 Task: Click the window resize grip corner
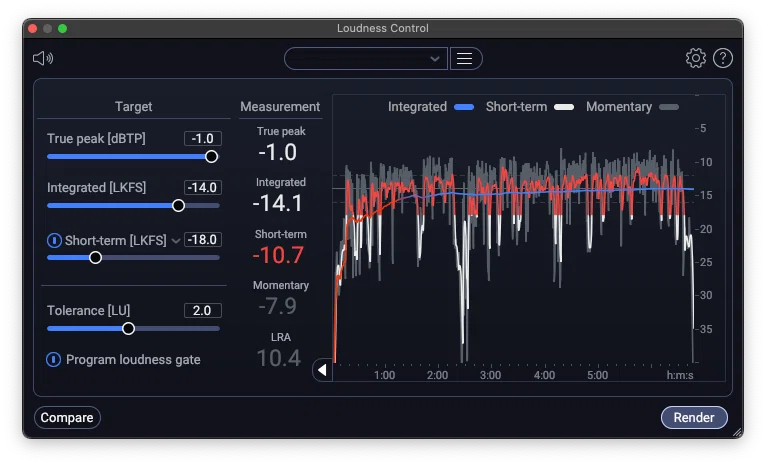click(738, 432)
